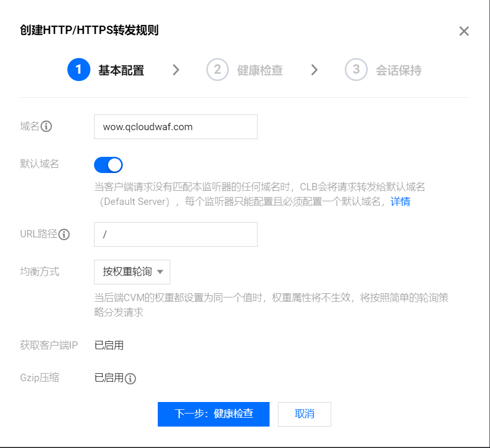
Task: Open the 详情 link about default domain
Action: [400, 202]
